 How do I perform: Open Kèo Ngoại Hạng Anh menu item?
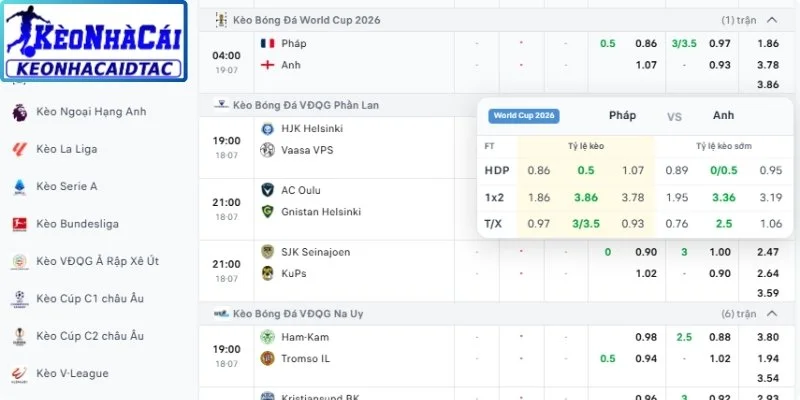[x=91, y=112]
